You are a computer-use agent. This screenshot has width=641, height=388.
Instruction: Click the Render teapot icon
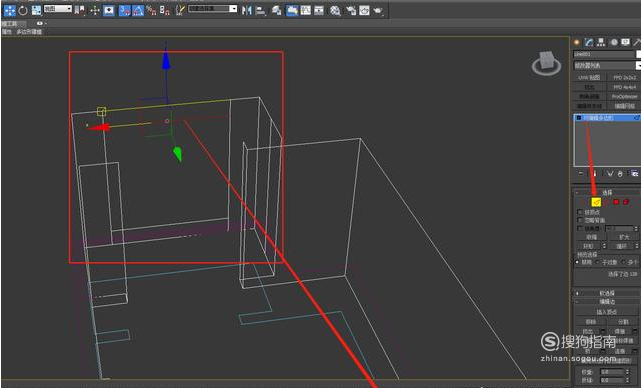(x=378, y=10)
